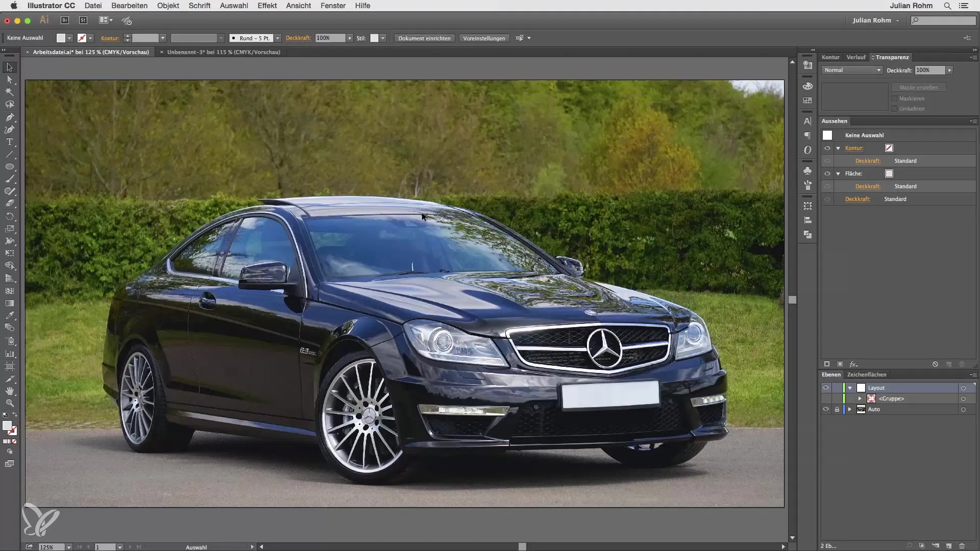Image resolution: width=980 pixels, height=551 pixels.
Task: Select the Type tool
Action: pyautogui.click(x=9, y=142)
